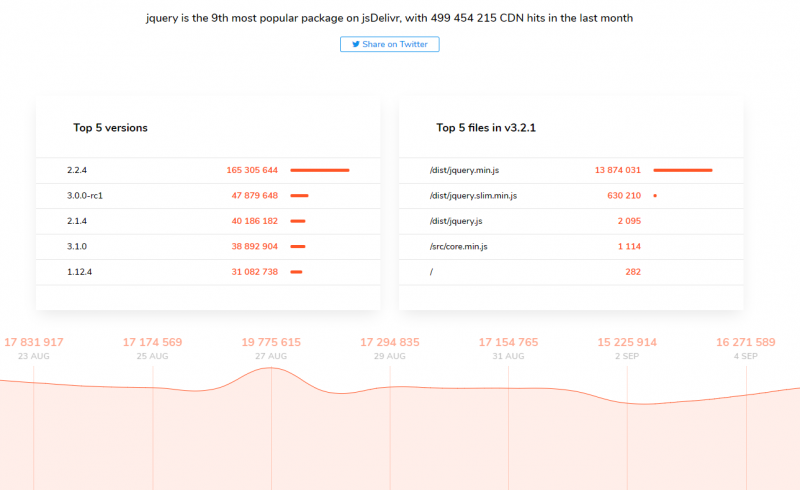Click the usage bar for version 2.2.4

click(320, 170)
